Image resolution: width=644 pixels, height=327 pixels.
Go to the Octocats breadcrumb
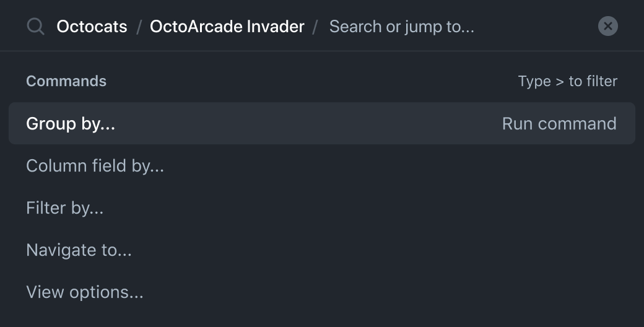click(92, 27)
